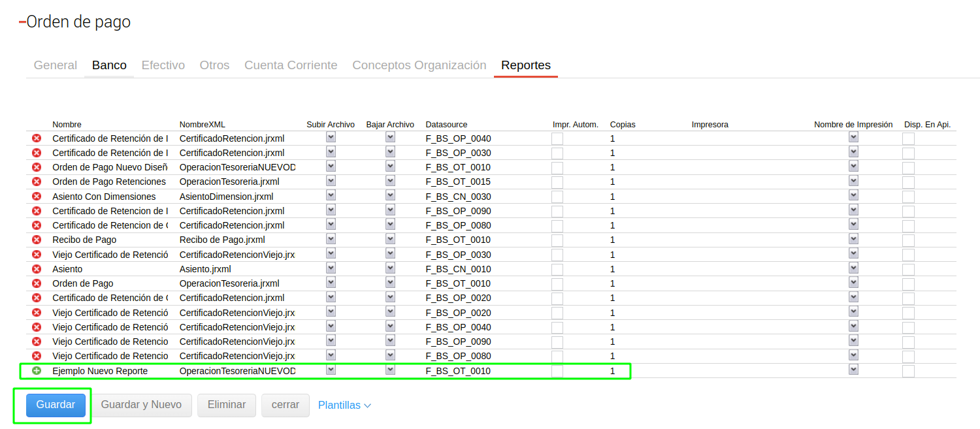
Task: Delete the Recibo de Pago report row
Action: point(37,240)
